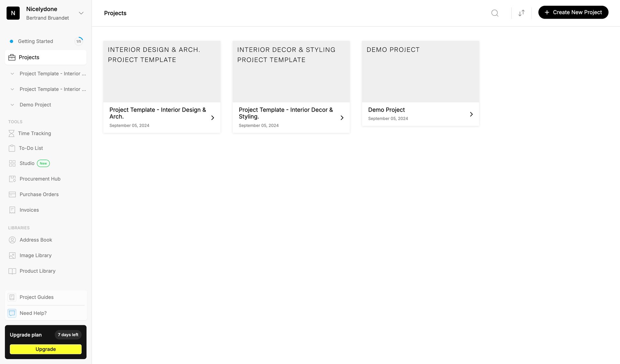Click the yellow Upgrade button
Viewport: 620px width, 364px height.
click(46, 349)
